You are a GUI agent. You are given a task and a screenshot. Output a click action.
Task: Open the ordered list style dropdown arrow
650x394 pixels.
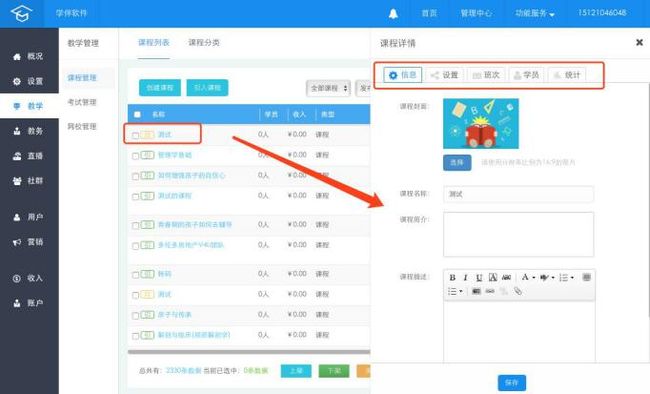(x=572, y=277)
